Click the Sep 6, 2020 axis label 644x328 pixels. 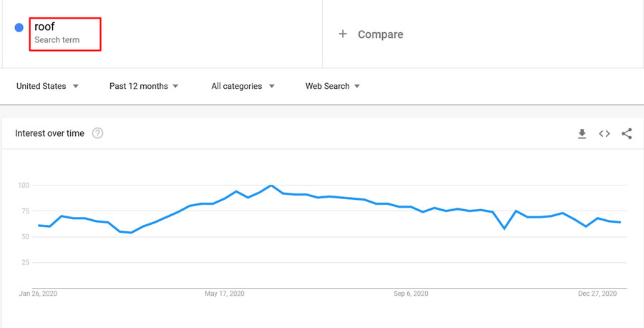click(x=411, y=294)
